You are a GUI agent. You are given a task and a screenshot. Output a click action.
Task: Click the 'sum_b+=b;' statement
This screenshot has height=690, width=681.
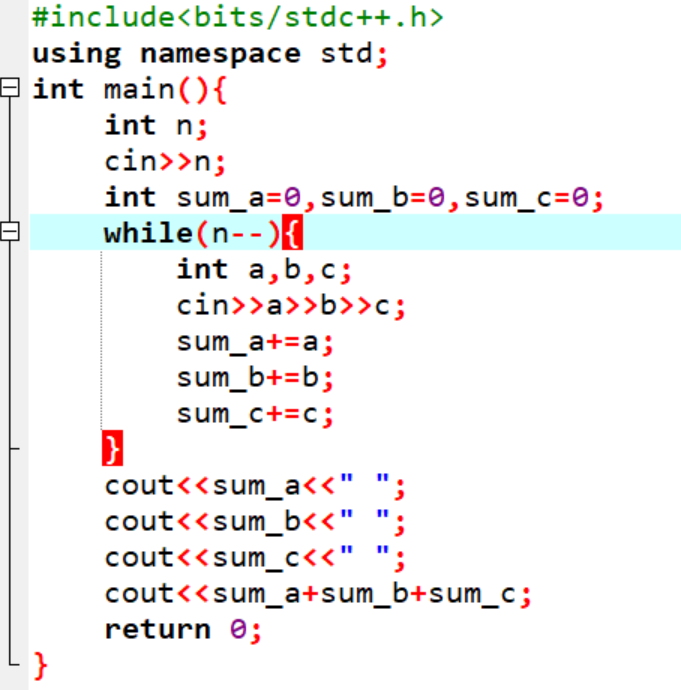click(x=255, y=377)
